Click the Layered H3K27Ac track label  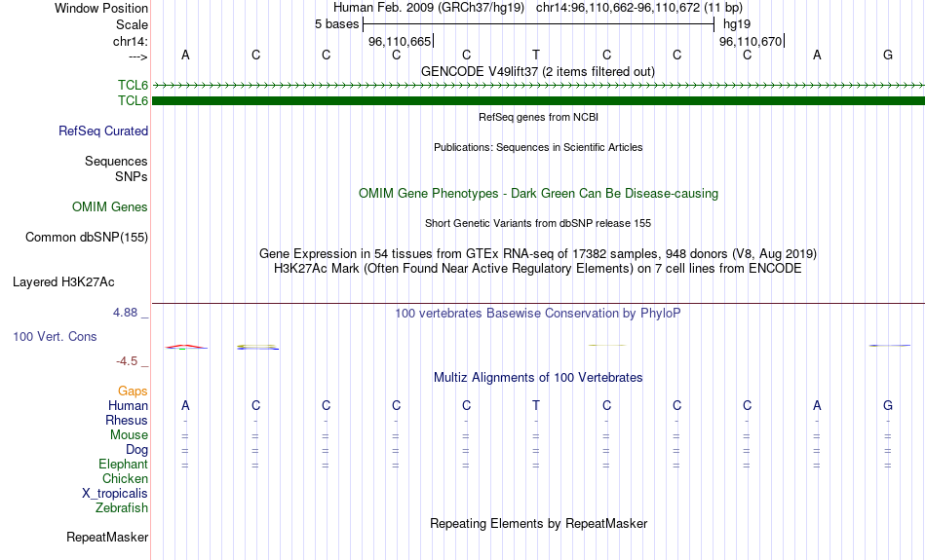click(x=63, y=282)
